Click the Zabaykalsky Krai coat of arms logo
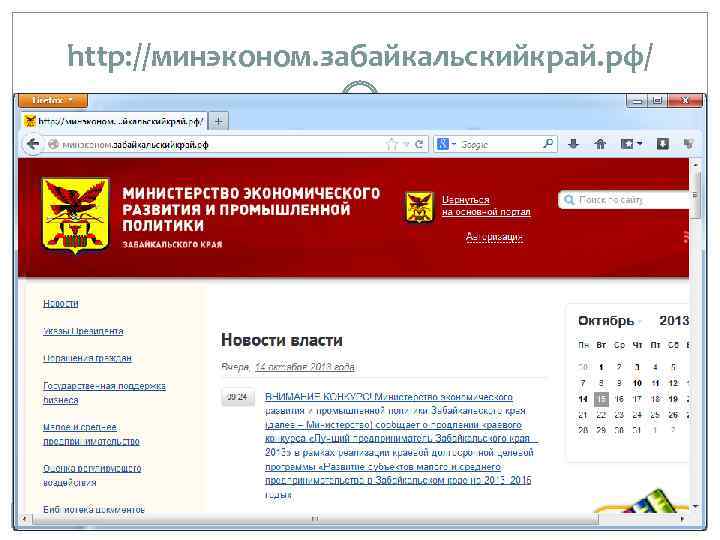 coord(76,216)
